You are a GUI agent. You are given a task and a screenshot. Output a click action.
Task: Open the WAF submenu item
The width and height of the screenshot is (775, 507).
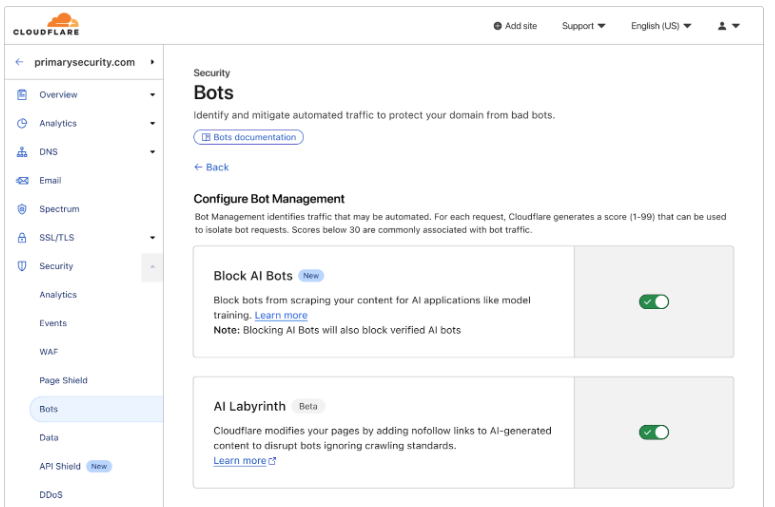point(48,352)
